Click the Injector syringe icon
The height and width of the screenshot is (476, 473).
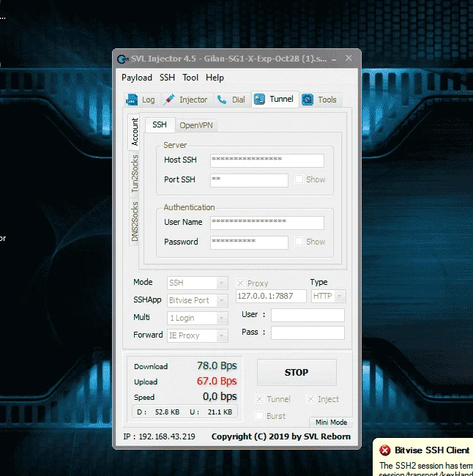pos(169,100)
